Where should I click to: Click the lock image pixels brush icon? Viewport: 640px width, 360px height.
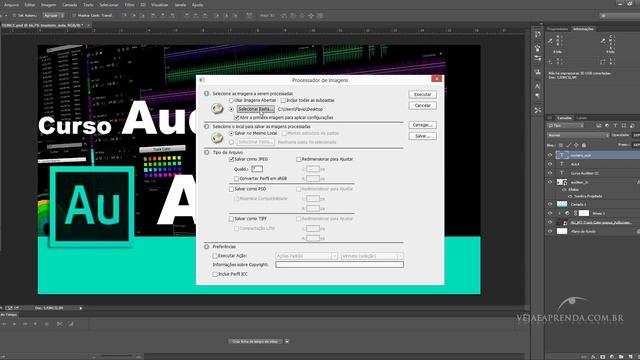(569, 145)
